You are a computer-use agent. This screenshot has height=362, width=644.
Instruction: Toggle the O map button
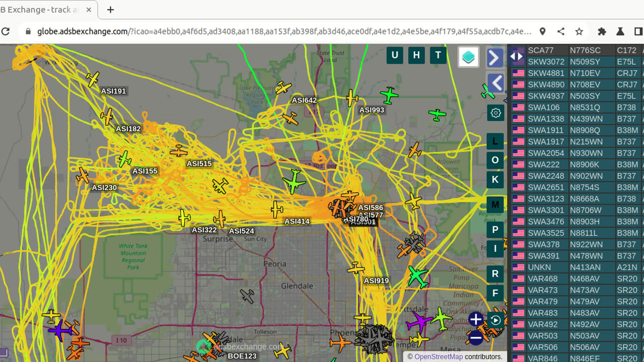click(495, 160)
